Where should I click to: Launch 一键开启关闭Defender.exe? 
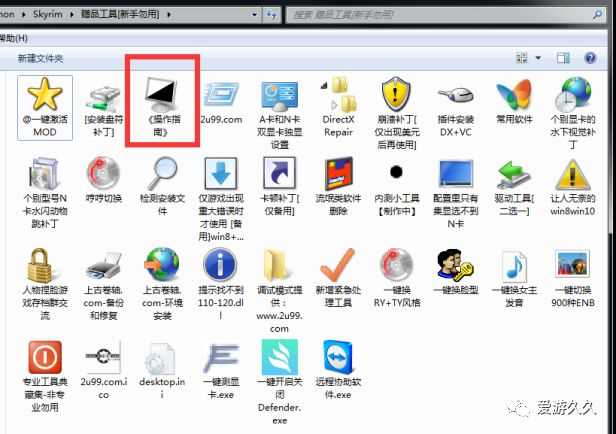click(x=279, y=357)
